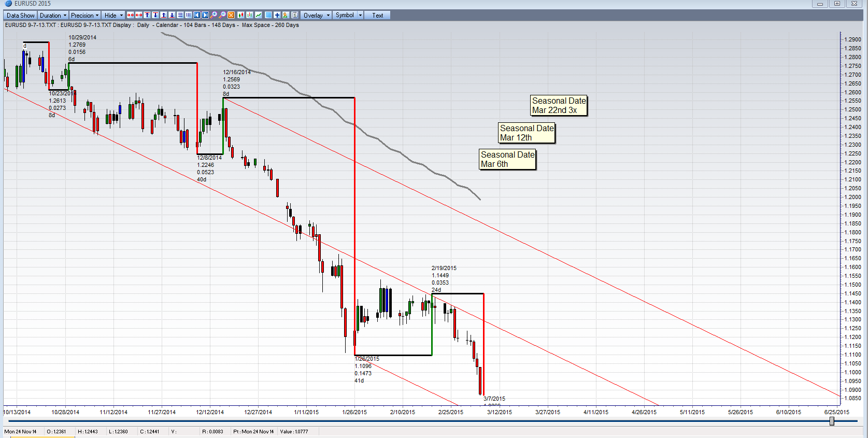Screen dimensions: 868x438
Task: Minimize the EURUSD 2015 window
Action: coord(820,4)
